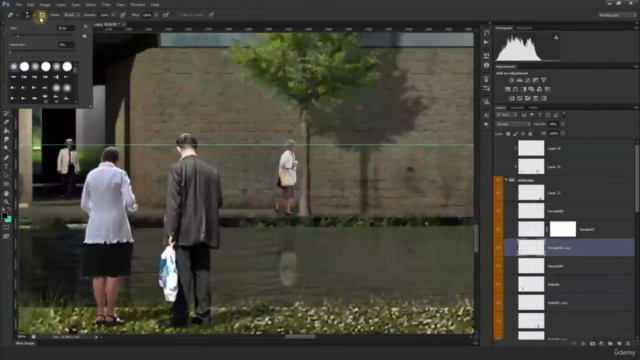
Task: Enable airbrush-style build-up in options bar
Action: [166, 15]
